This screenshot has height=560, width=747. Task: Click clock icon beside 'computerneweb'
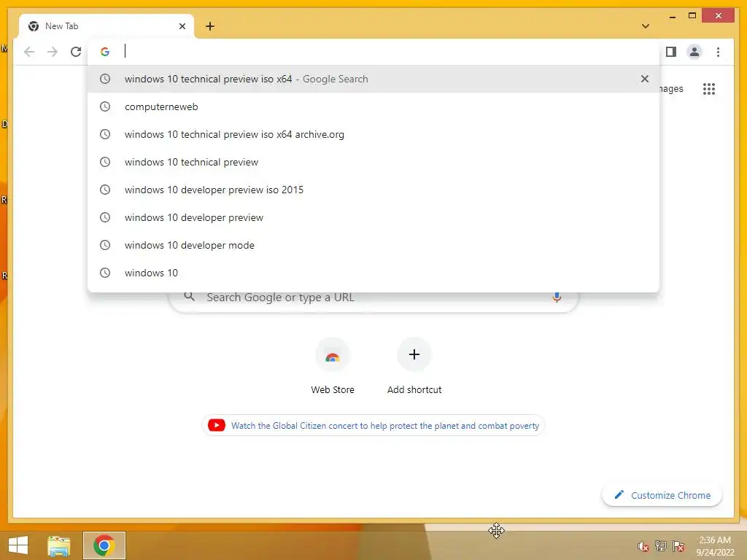(105, 106)
